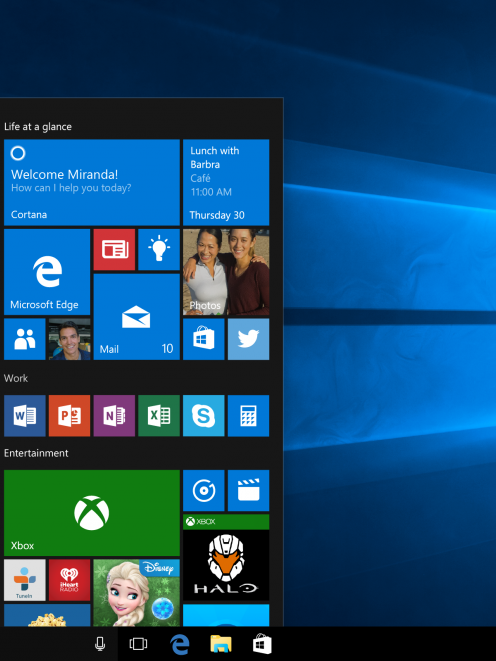This screenshot has width=496, height=661.
Task: Open the Twitter tile
Action: tap(249, 339)
